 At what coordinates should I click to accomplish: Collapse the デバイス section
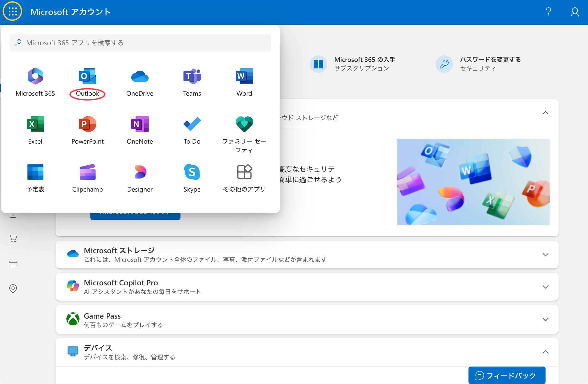[x=546, y=352]
